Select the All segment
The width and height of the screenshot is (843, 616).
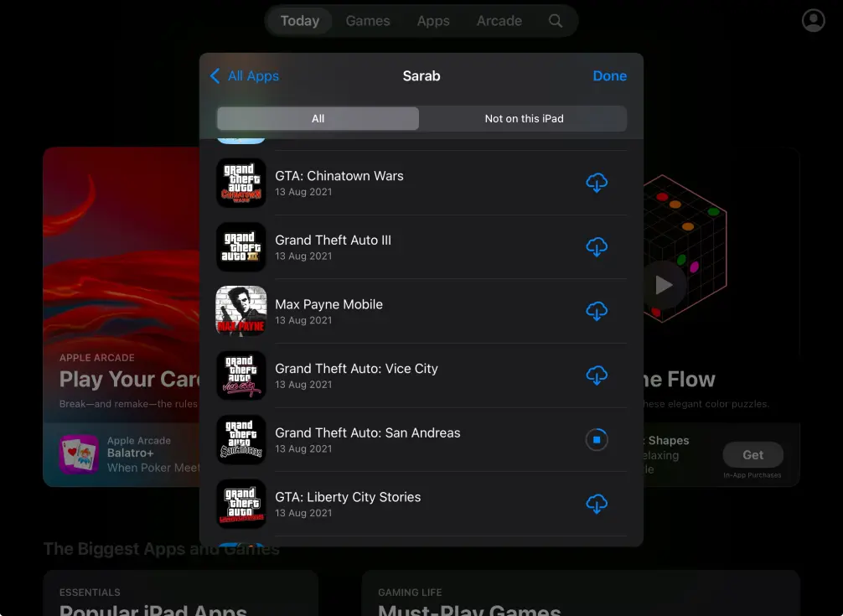point(318,118)
